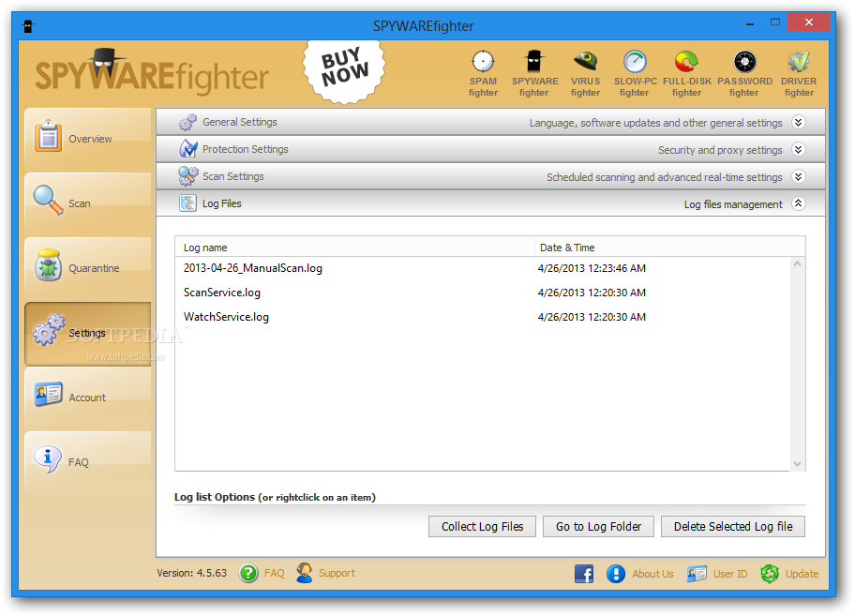Image resolution: width=855 pixels, height=616 pixels.
Task: Open the Facebook page icon
Action: 584,574
